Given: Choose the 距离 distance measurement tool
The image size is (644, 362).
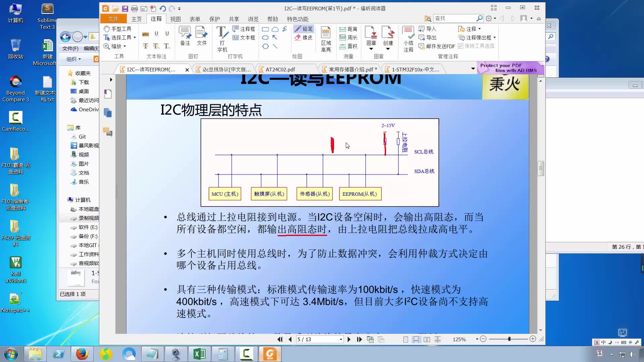Looking at the screenshot, I should point(349,29).
